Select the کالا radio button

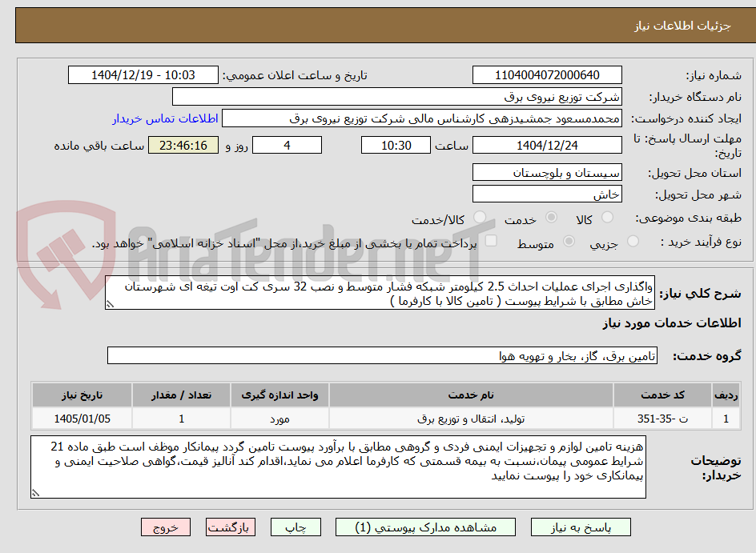[608, 217]
